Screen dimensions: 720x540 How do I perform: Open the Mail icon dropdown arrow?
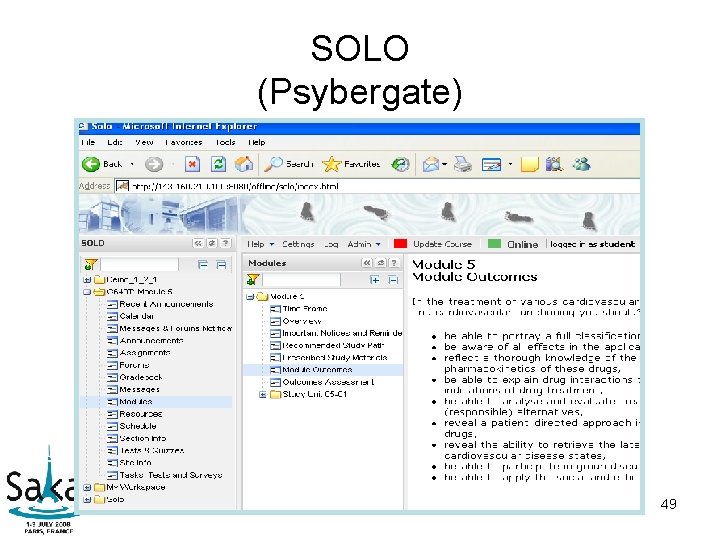(444, 164)
